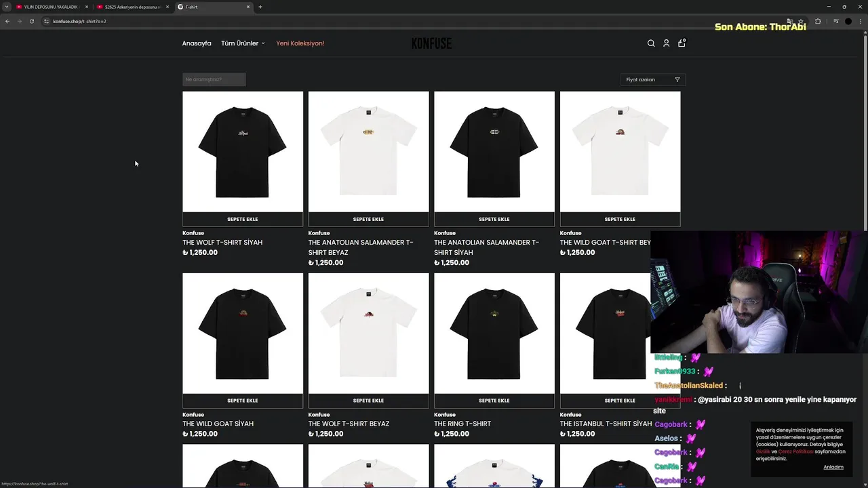The image size is (868, 488).
Task: Close the YILIN DEPOSUNU YAKALADIK tab
Action: click(87, 7)
